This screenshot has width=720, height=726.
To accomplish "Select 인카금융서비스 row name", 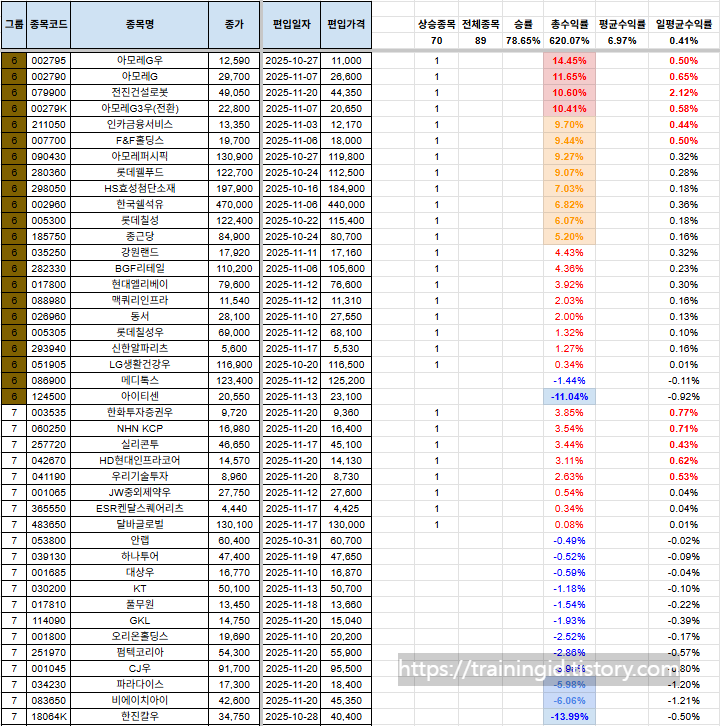I will [139, 125].
